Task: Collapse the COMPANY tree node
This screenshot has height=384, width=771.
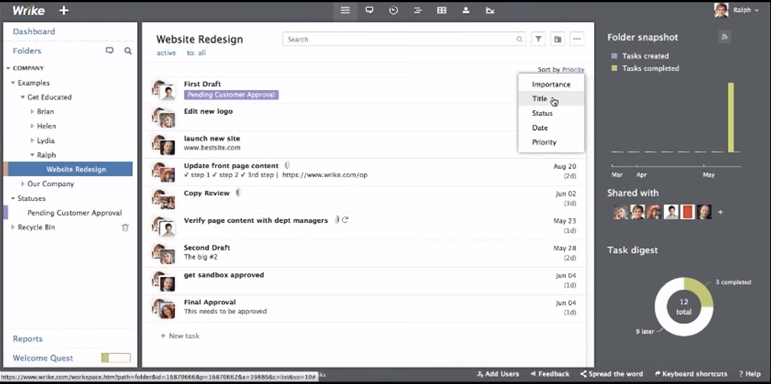Action: (x=8, y=68)
